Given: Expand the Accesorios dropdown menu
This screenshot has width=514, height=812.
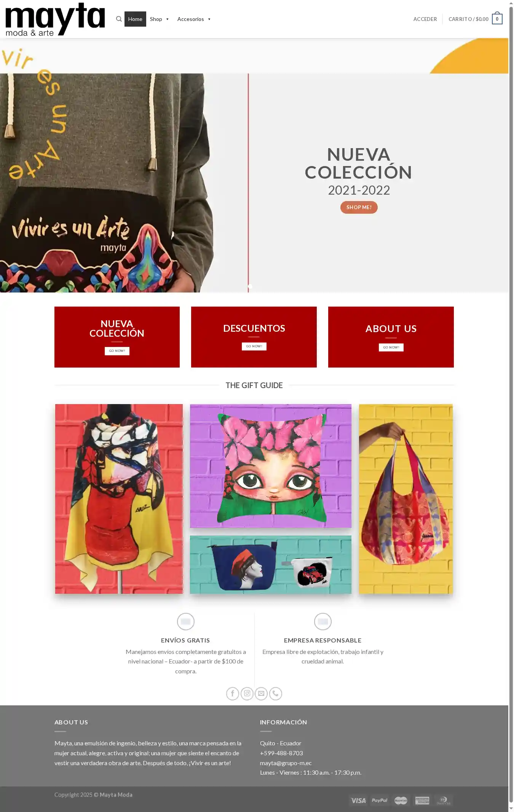Looking at the screenshot, I should (194, 19).
